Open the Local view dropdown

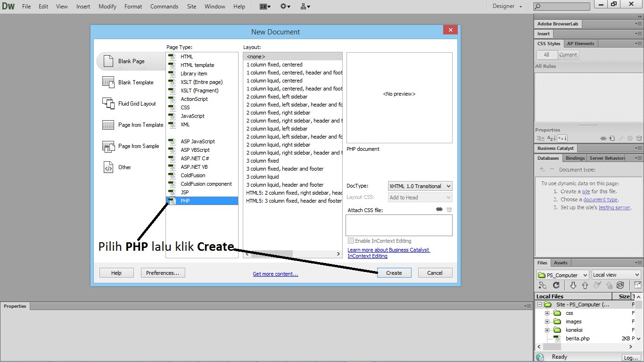click(x=616, y=275)
